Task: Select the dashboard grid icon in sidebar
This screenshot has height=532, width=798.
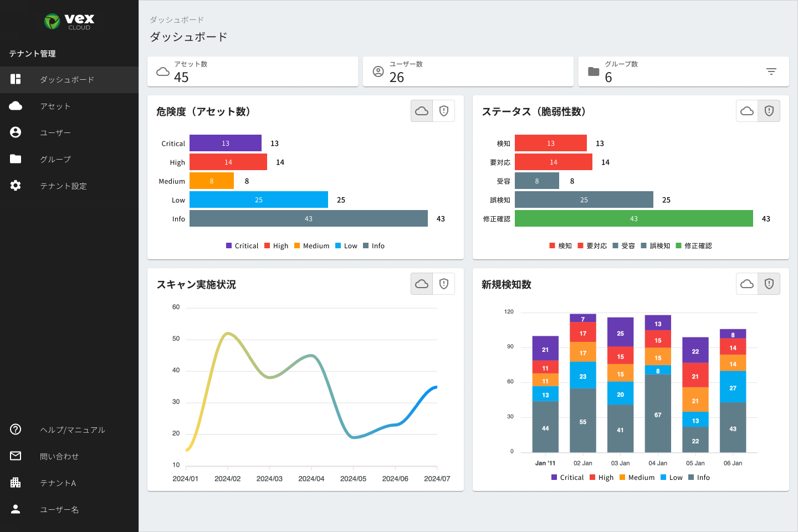Action: coord(15,79)
